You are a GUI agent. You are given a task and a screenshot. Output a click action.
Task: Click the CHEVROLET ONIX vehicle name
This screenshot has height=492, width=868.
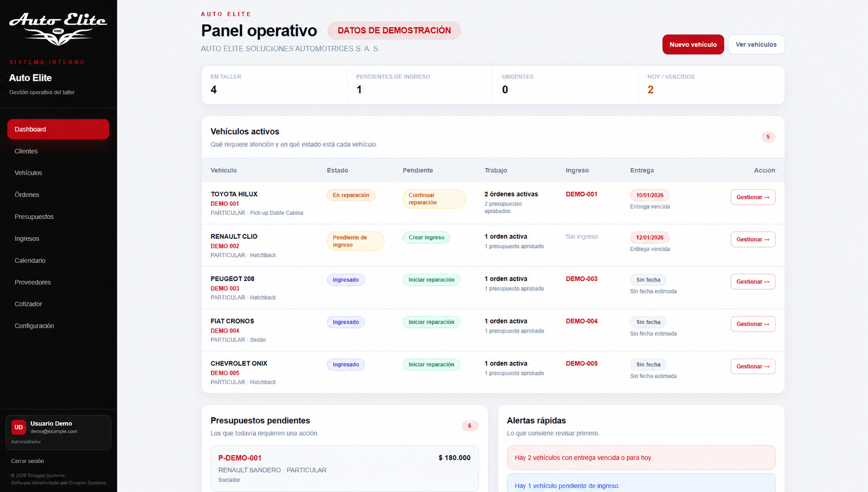click(239, 363)
